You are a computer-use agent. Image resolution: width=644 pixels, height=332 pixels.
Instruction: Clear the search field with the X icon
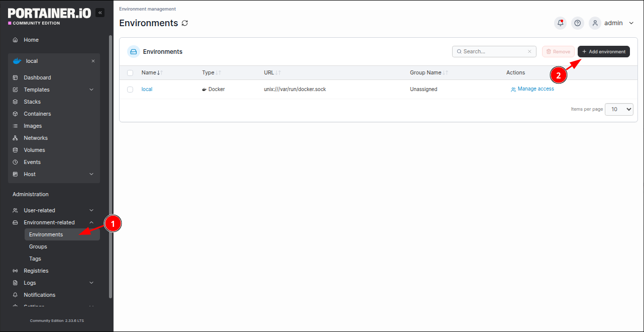(529, 51)
